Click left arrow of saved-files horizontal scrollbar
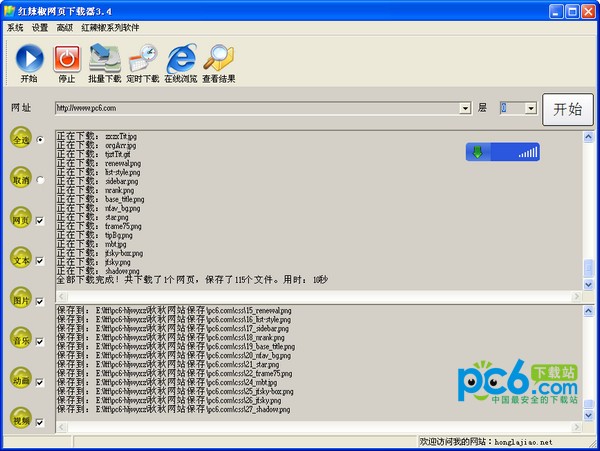This screenshot has height=451, width=600. pyautogui.click(x=62, y=427)
